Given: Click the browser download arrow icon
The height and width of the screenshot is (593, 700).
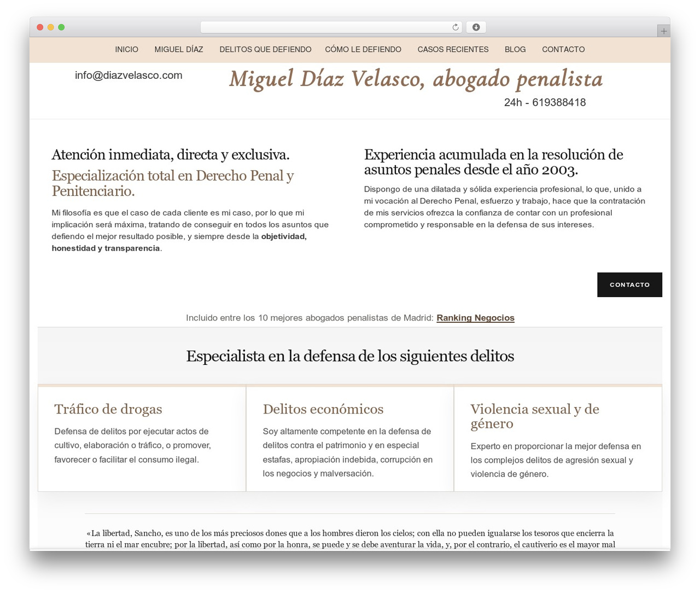Looking at the screenshot, I should pos(476,27).
